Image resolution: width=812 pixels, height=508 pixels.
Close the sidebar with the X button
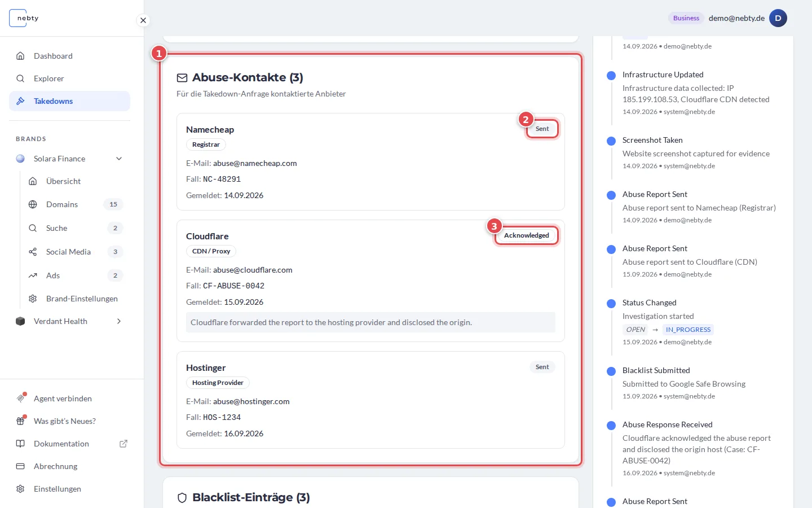pyautogui.click(x=143, y=20)
